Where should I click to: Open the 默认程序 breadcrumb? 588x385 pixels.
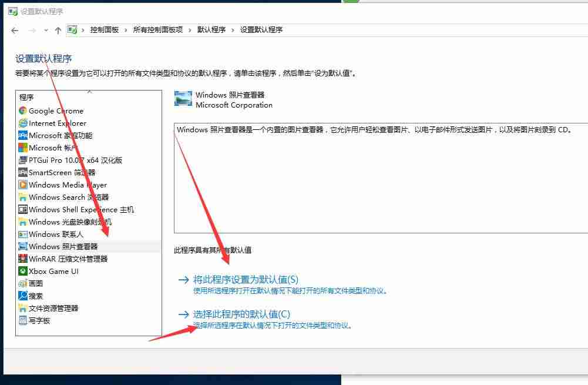coord(211,29)
